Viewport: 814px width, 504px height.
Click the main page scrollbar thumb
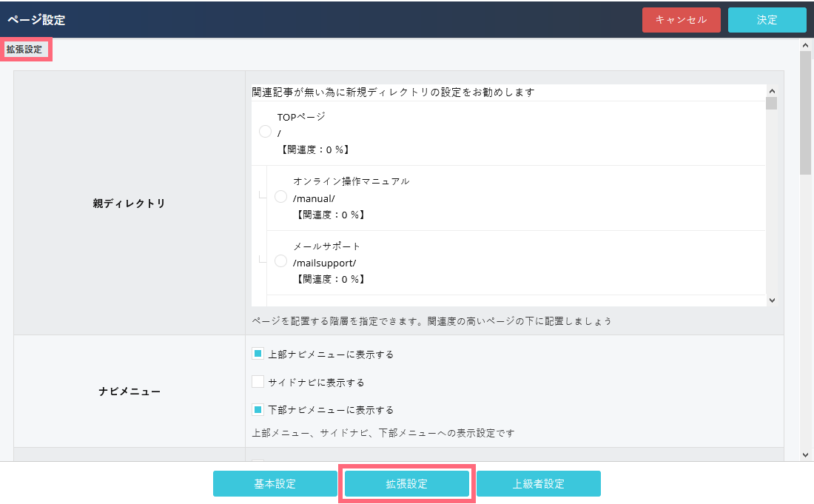(x=805, y=111)
